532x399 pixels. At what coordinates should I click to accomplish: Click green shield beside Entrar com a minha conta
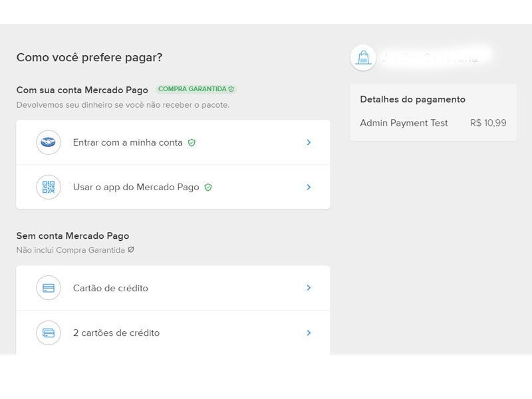[192, 142]
